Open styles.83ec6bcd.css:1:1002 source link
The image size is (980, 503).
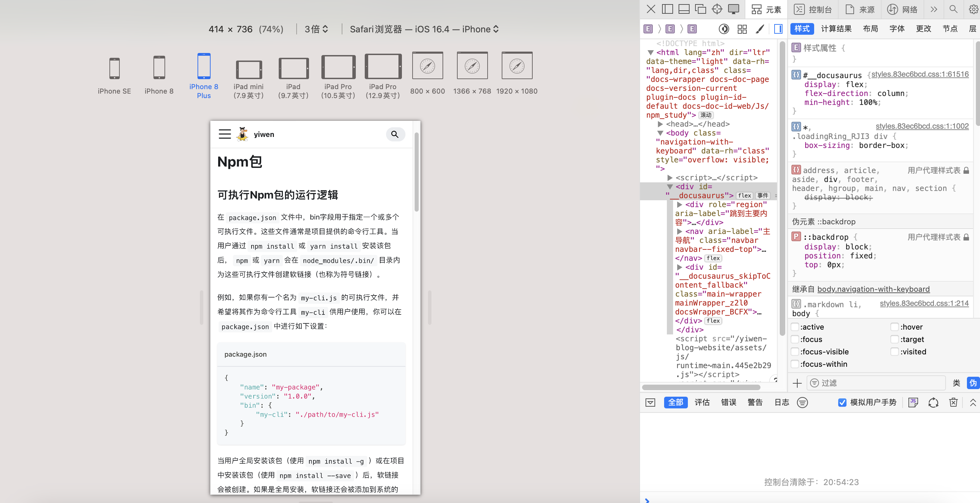coord(922,126)
